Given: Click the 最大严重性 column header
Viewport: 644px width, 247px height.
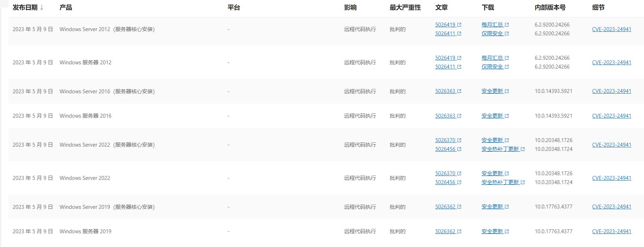Looking at the screenshot, I should click(x=405, y=7).
